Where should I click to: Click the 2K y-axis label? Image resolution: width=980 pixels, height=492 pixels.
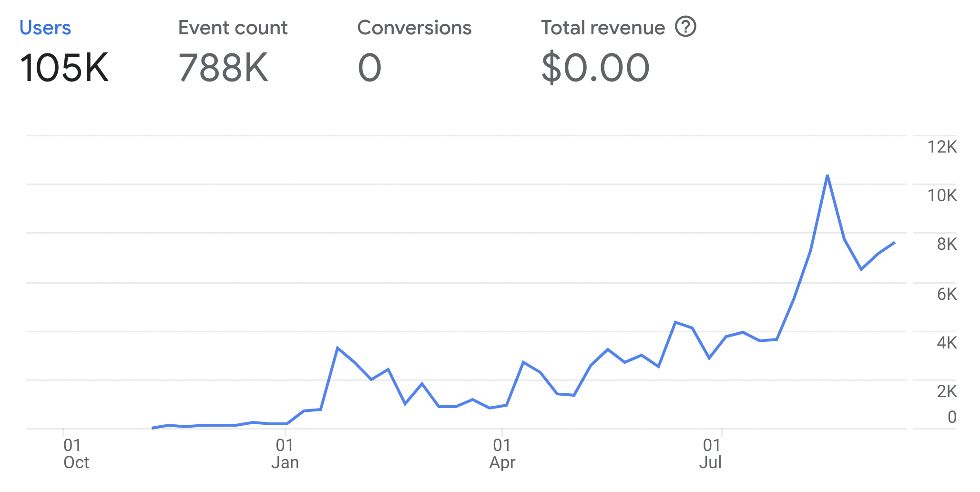pos(946,391)
